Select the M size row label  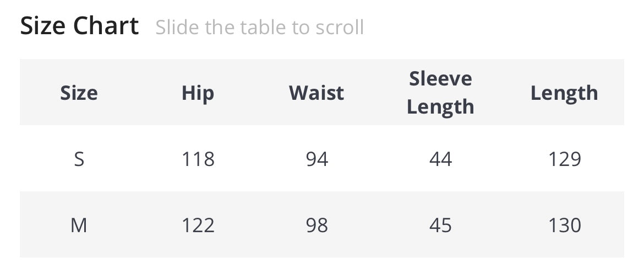coord(79,225)
